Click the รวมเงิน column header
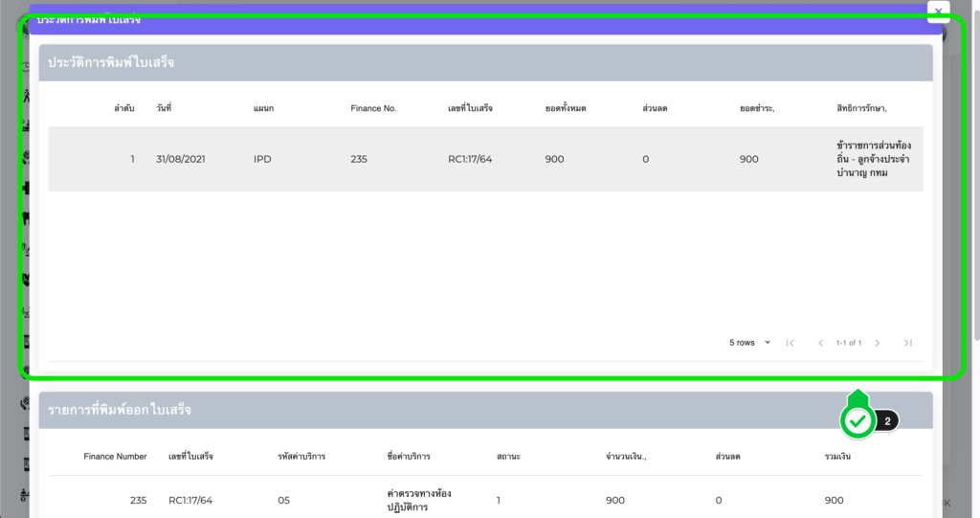The width and height of the screenshot is (980, 518). click(838, 457)
